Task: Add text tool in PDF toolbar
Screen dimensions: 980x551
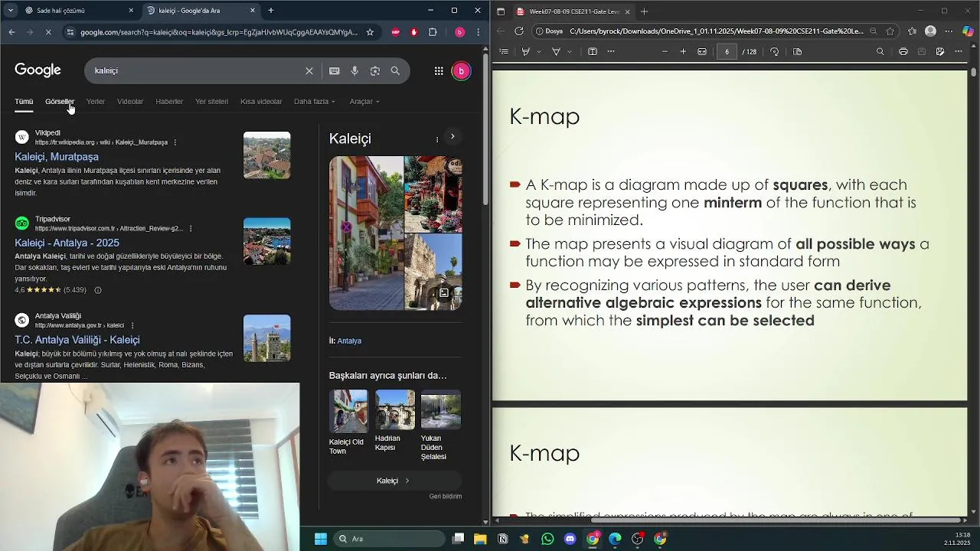Action: pyautogui.click(x=592, y=51)
